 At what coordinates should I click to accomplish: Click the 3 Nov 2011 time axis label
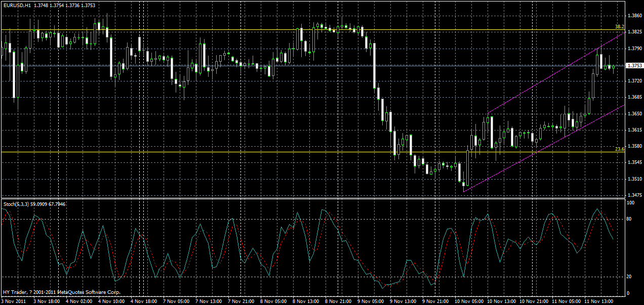[14, 300]
